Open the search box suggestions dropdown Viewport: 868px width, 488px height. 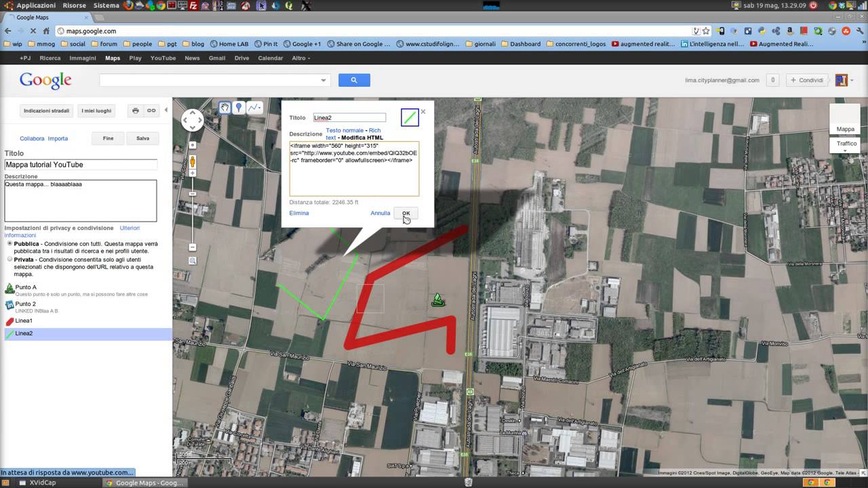click(x=323, y=80)
